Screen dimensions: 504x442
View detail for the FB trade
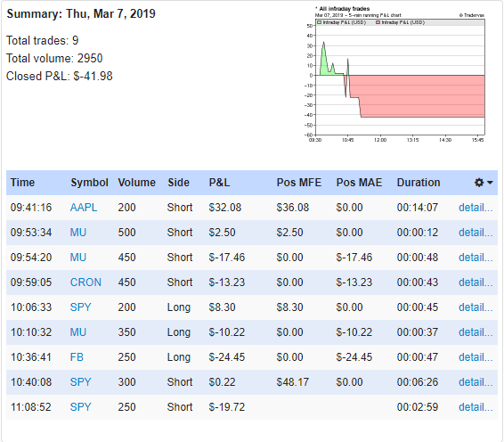pyautogui.click(x=476, y=357)
